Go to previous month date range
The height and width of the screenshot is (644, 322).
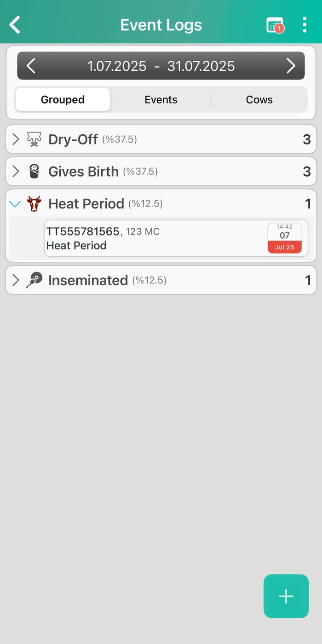tap(31, 66)
